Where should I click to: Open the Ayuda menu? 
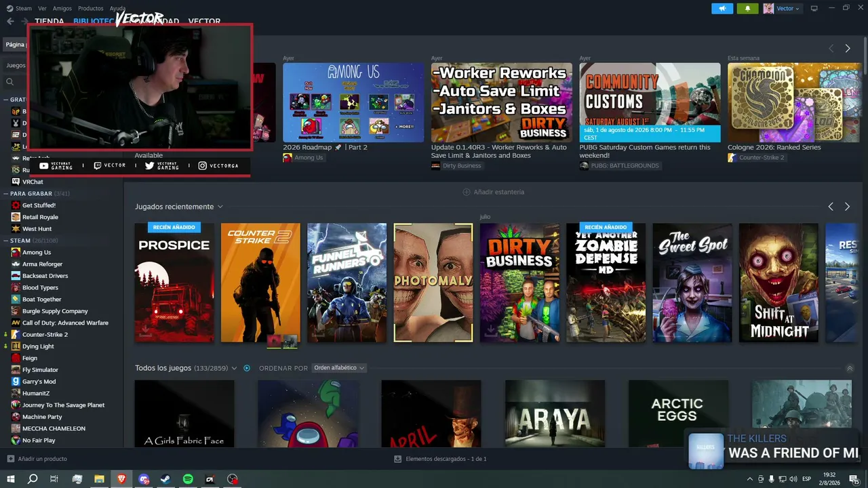click(117, 8)
